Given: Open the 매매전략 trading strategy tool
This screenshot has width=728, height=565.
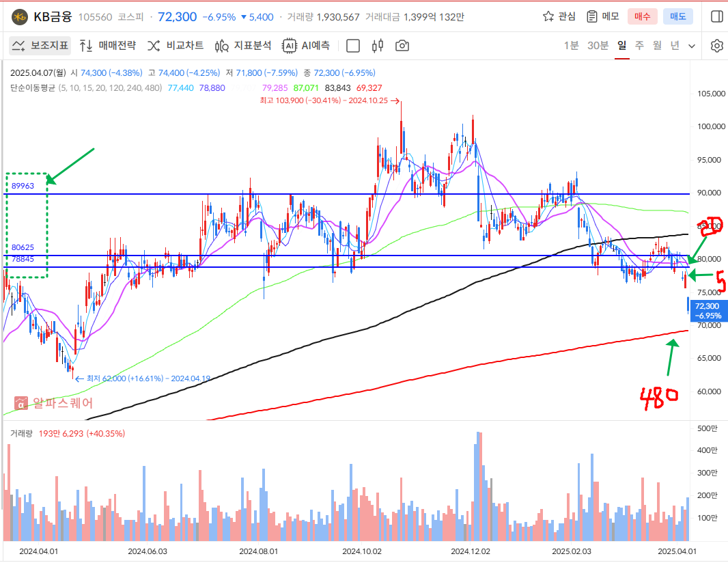Looking at the screenshot, I should pos(108,46).
